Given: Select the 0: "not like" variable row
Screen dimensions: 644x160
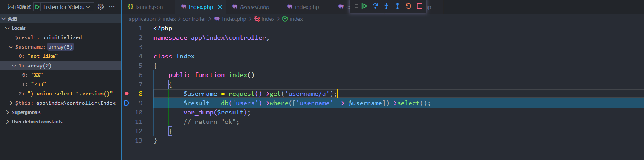Looking at the screenshot, I should pos(61,56).
